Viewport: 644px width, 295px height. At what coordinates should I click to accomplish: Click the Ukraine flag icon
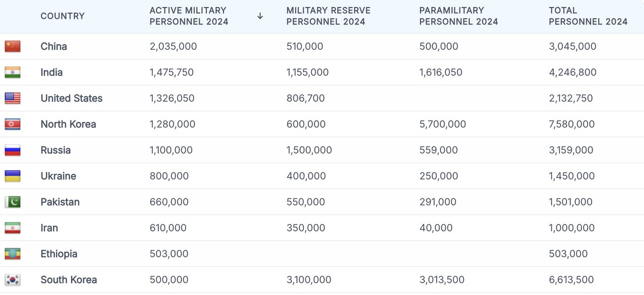tap(13, 176)
